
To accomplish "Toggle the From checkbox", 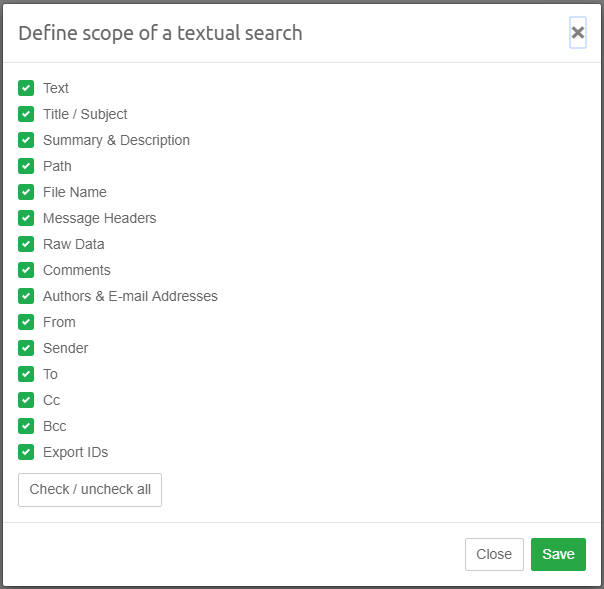I will coord(26,322).
